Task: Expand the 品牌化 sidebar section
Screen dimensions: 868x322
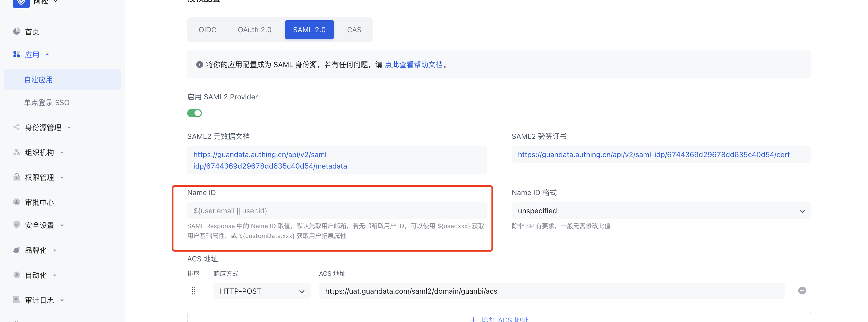Action: pyautogui.click(x=55, y=250)
